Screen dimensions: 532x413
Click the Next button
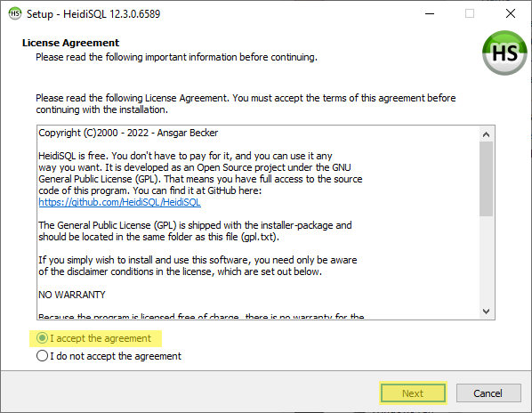pos(413,393)
